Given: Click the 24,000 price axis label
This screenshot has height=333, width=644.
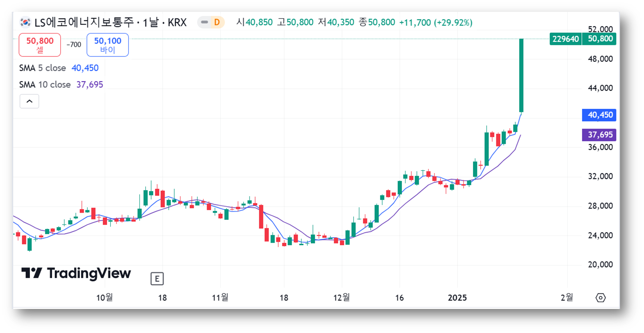Looking at the screenshot, I should (600, 235).
